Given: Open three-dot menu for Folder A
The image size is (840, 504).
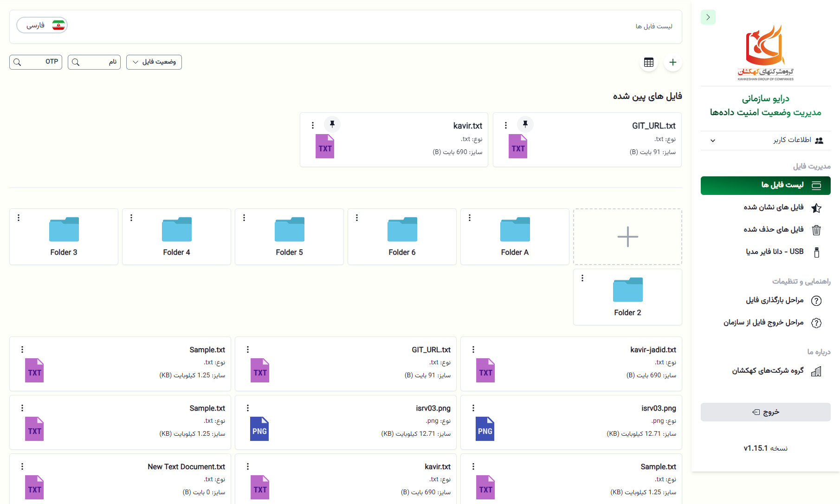Looking at the screenshot, I should 470,218.
